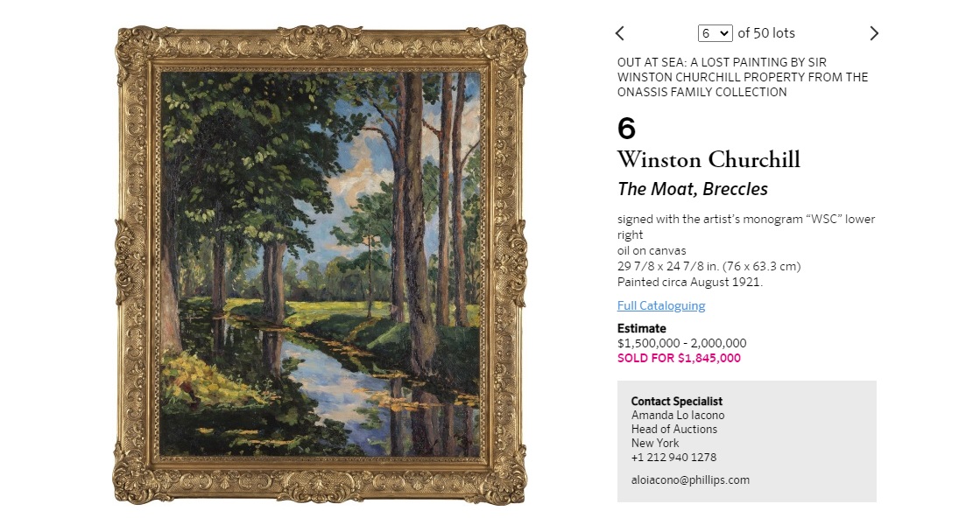Click the Winston Churchill artist name

(x=709, y=159)
